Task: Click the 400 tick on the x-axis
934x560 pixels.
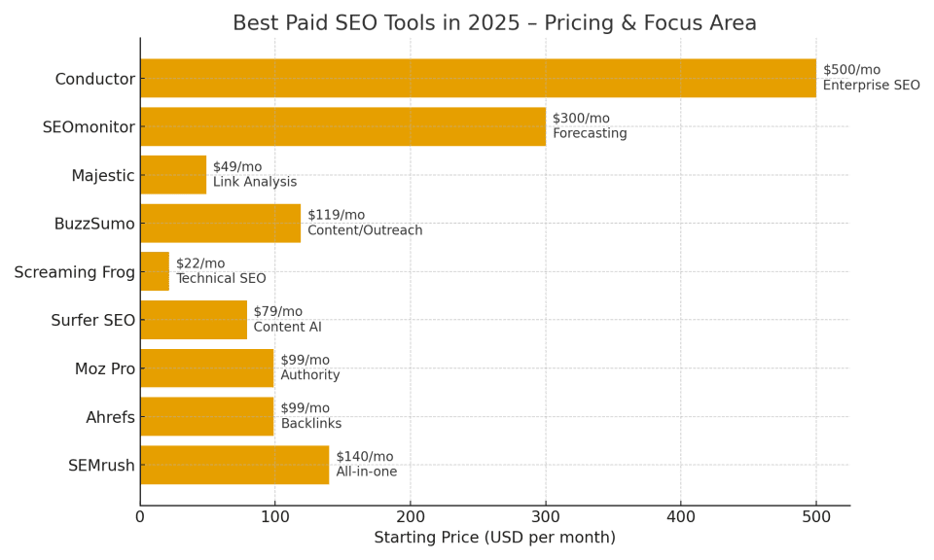Action: [x=681, y=516]
